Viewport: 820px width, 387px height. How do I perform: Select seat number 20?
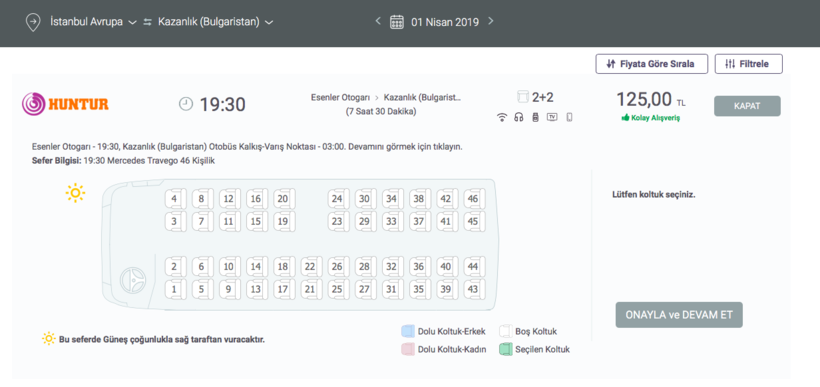[x=283, y=199]
